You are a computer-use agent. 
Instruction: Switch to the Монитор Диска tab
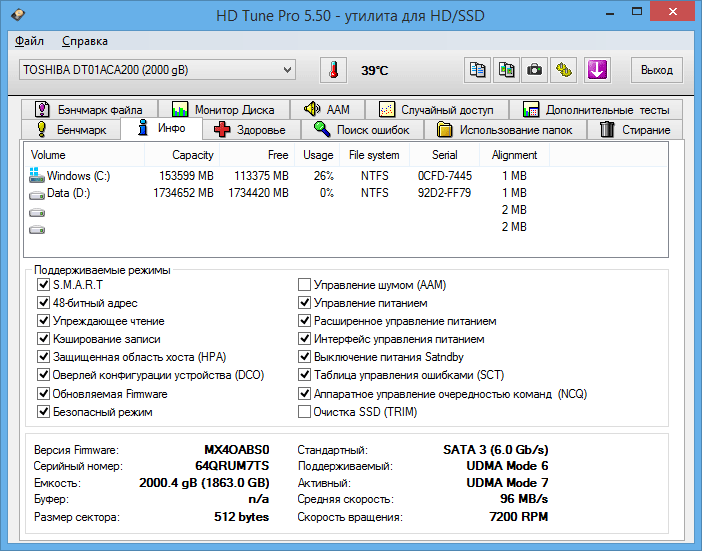(223, 110)
